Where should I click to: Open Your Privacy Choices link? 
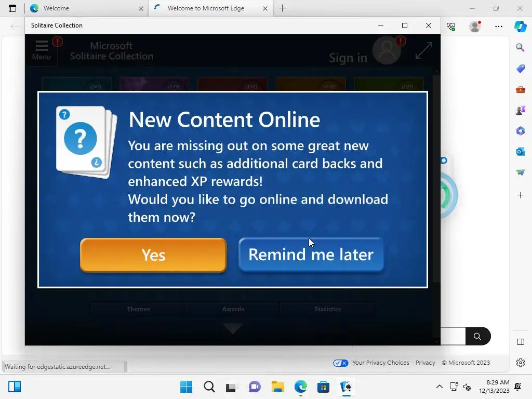pos(380,363)
